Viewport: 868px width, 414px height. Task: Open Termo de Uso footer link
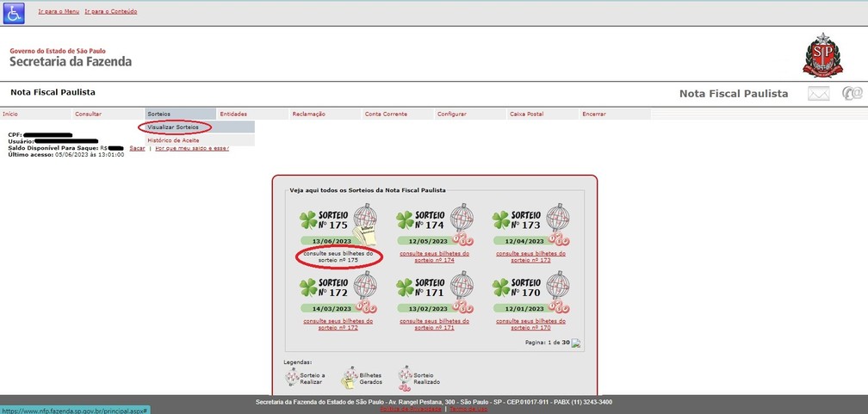coord(468,409)
